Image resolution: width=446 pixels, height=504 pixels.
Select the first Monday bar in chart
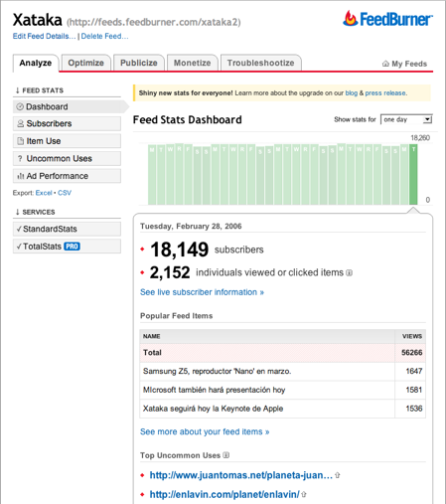pyautogui.click(x=152, y=175)
